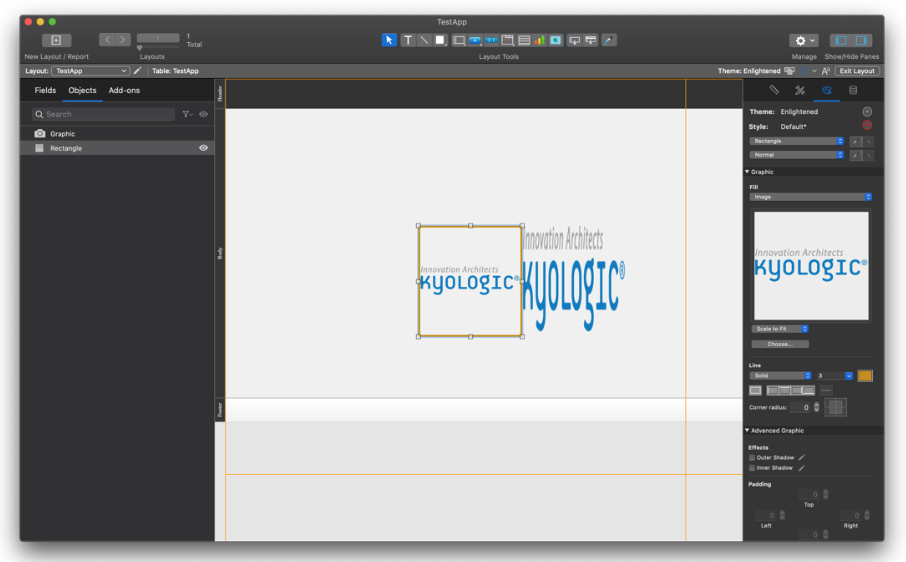Select the Line tool
Viewport: 906px width, 562px height.
tap(424, 40)
